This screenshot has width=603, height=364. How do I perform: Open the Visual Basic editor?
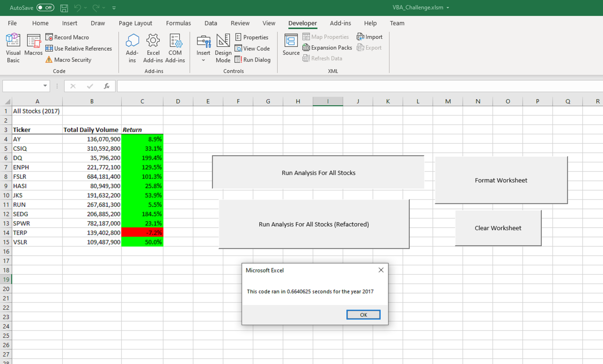[x=13, y=48]
